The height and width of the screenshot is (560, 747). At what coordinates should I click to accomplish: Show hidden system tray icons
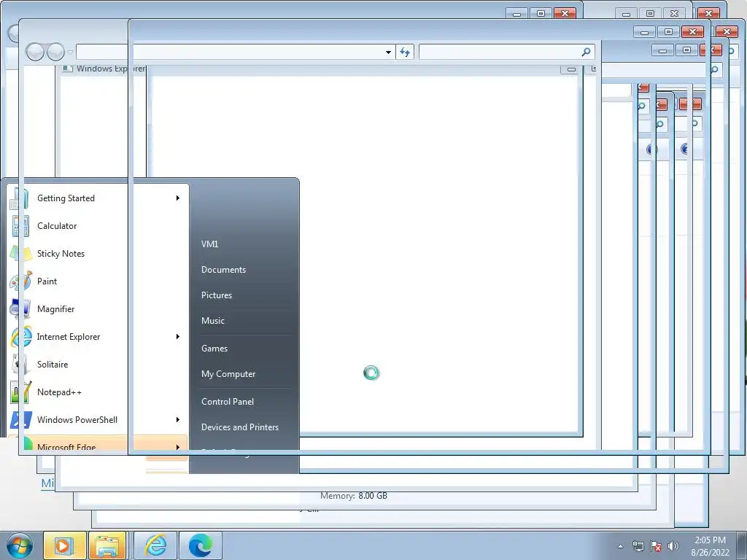click(620, 546)
